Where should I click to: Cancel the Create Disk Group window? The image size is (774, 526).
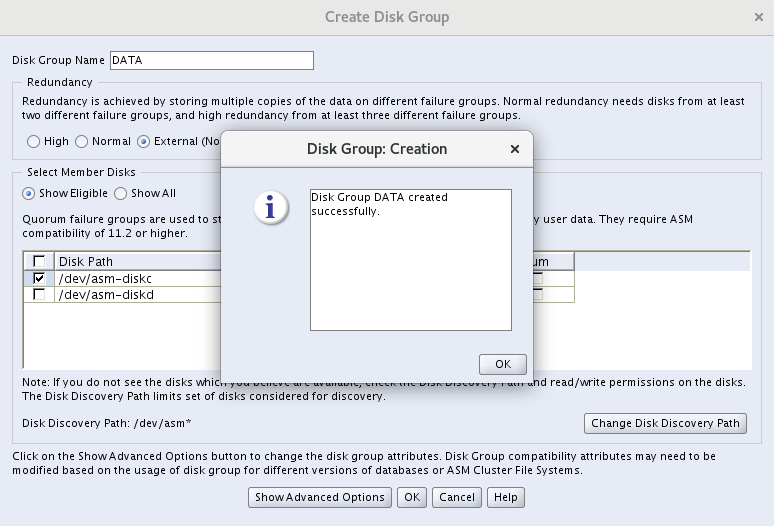tap(456, 497)
